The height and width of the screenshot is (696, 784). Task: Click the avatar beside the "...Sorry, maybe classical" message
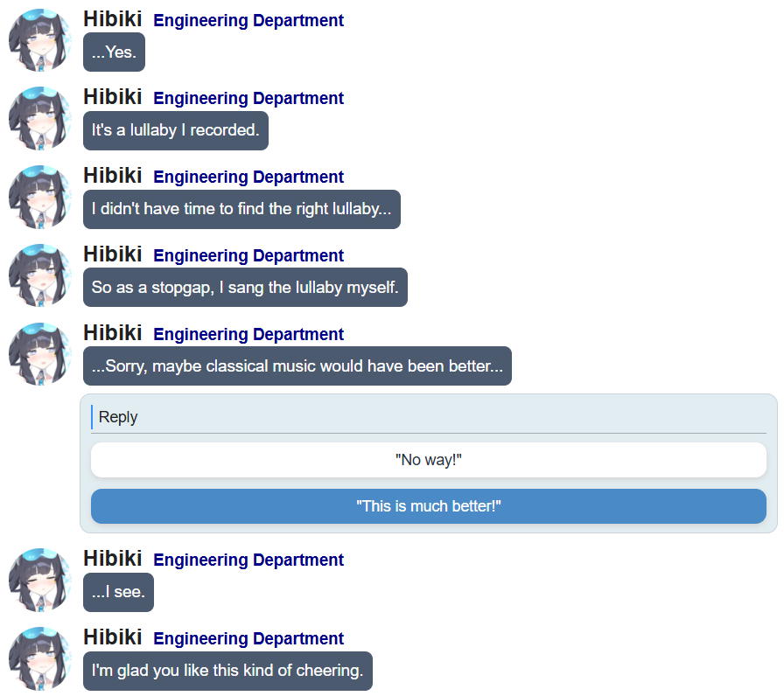(x=40, y=354)
